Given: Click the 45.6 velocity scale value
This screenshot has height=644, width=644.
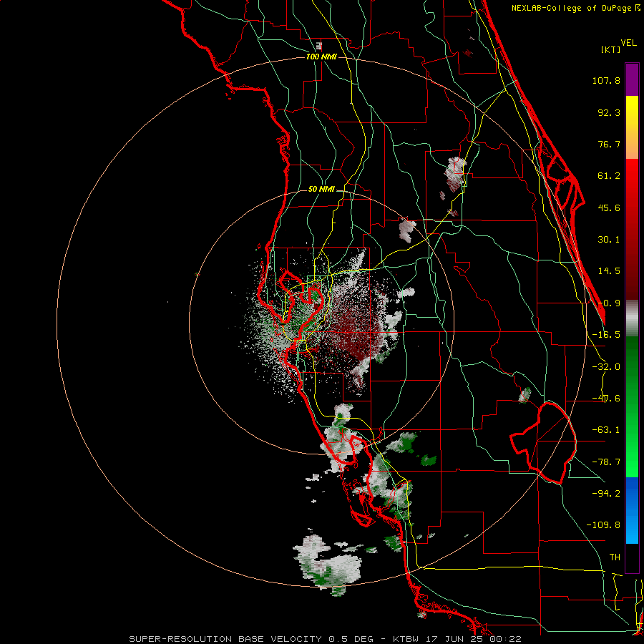Looking at the screenshot, I should click(x=609, y=208).
